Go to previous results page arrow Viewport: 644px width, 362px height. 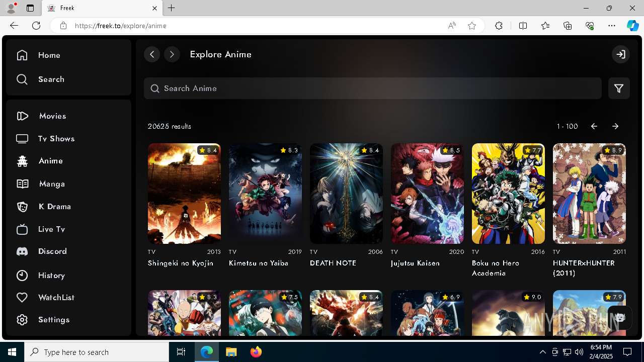(x=594, y=126)
